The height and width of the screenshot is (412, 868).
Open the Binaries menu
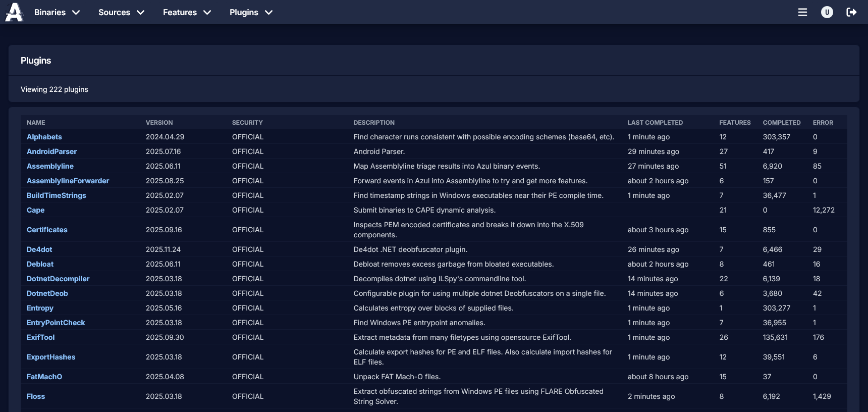point(57,12)
